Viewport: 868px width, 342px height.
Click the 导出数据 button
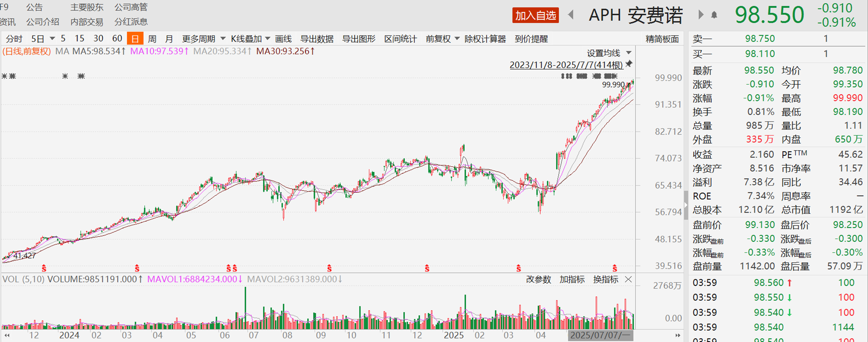click(x=317, y=39)
